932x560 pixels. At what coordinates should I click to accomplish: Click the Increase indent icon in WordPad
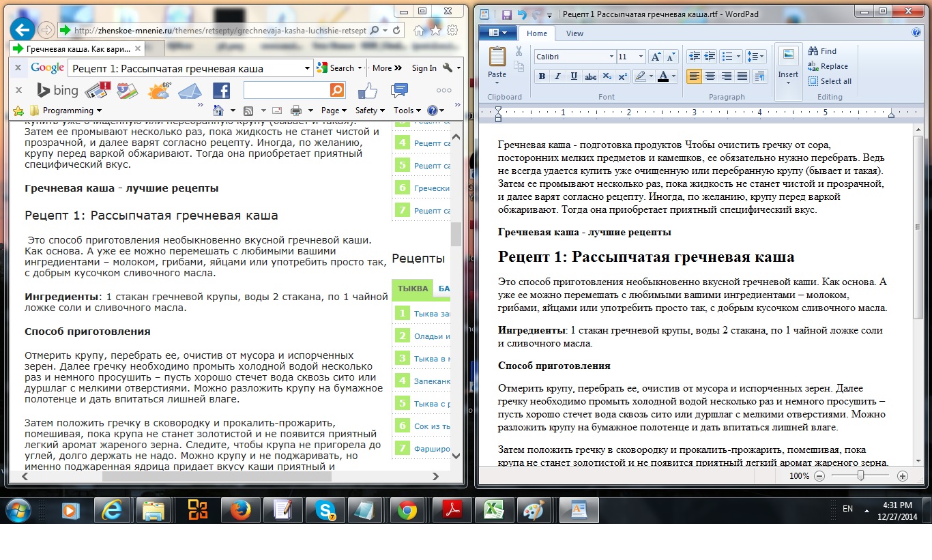[x=710, y=57]
